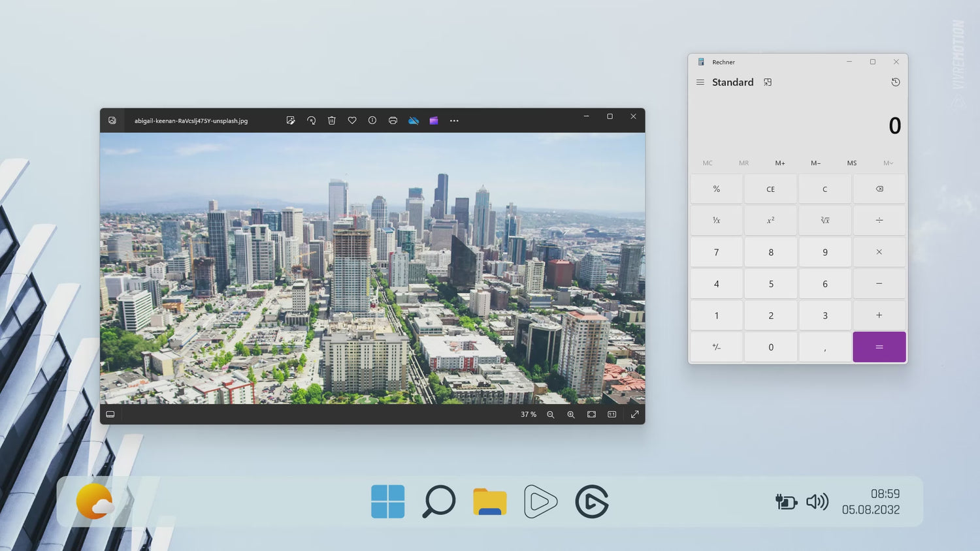The image size is (980, 551).
Task: Open the calculator navigation hamburger menu
Action: pos(700,82)
